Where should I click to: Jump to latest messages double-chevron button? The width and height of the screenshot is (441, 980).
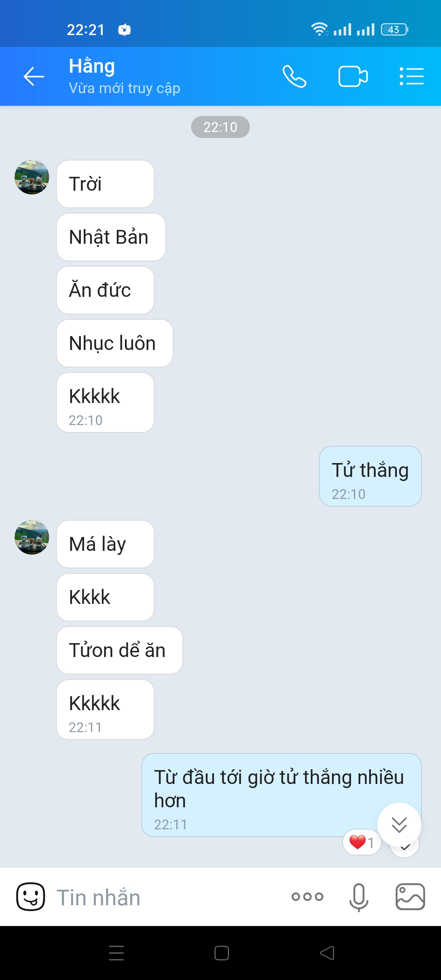tap(399, 825)
